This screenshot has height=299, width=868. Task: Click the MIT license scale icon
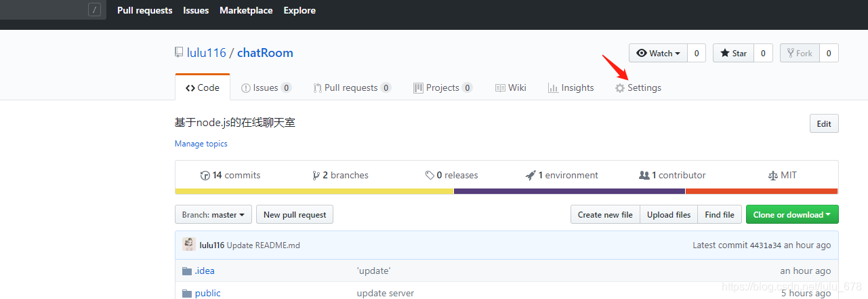pos(773,176)
